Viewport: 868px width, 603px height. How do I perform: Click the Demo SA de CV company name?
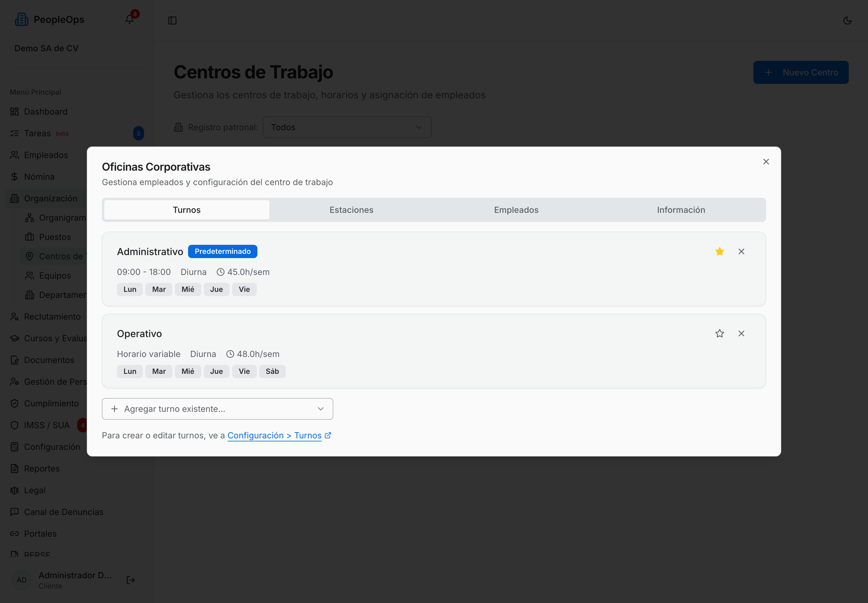pos(46,49)
